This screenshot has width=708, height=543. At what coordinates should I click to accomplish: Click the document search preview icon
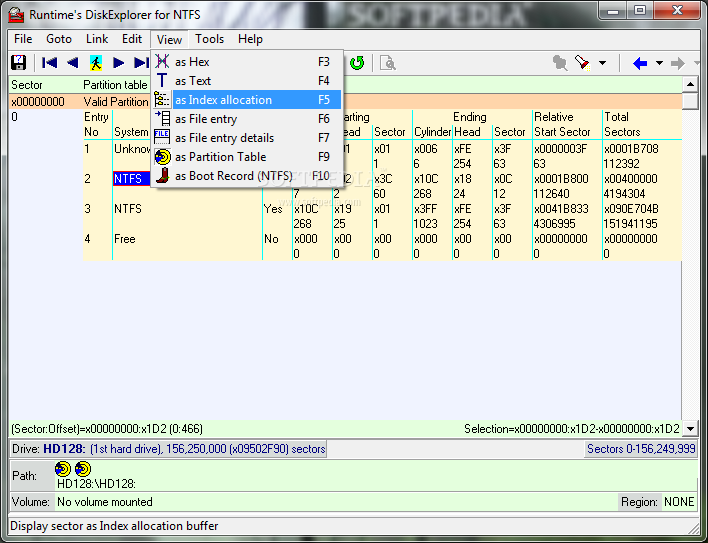pos(387,63)
